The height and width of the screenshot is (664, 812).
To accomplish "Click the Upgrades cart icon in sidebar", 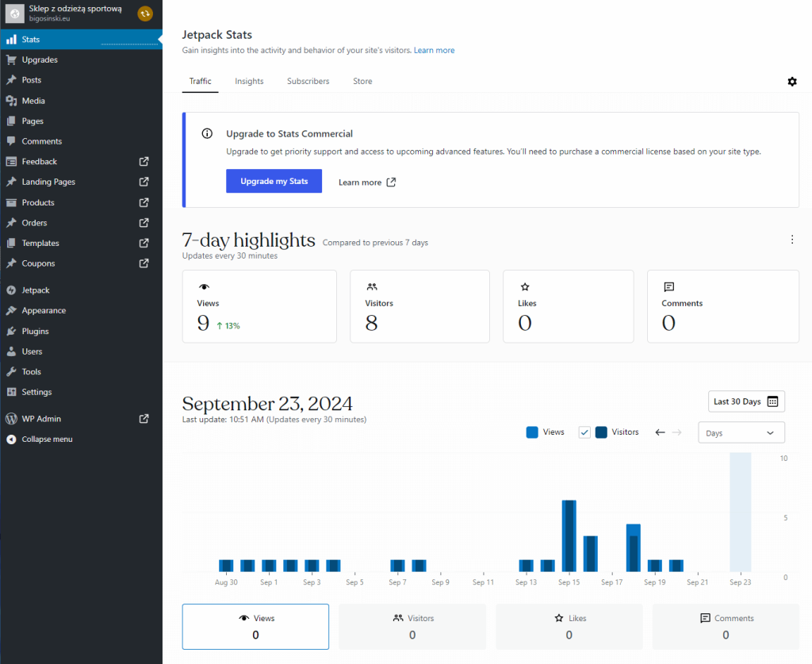I will 11,59.
